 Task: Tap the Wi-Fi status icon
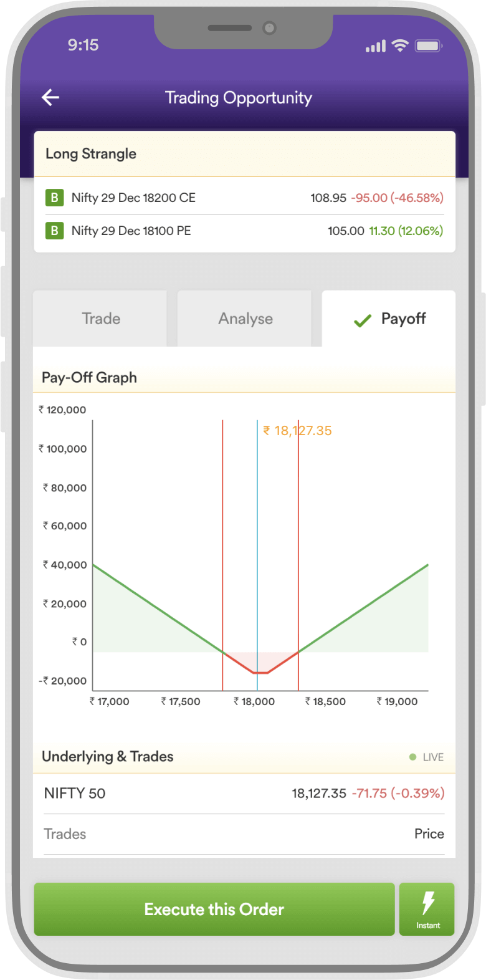coord(400,46)
